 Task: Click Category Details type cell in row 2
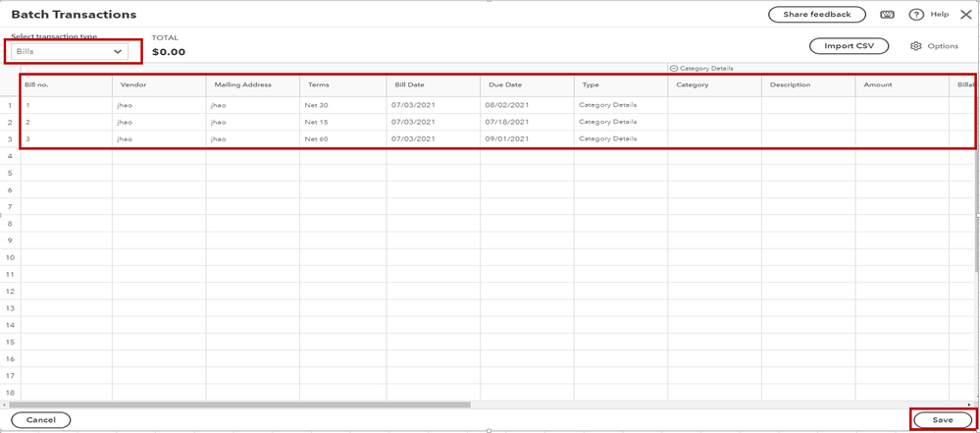[x=621, y=122]
